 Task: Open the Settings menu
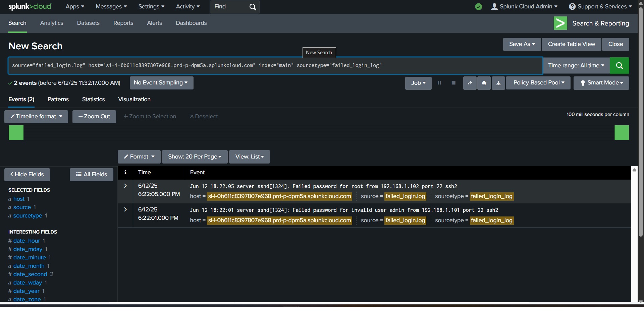pyautogui.click(x=152, y=7)
